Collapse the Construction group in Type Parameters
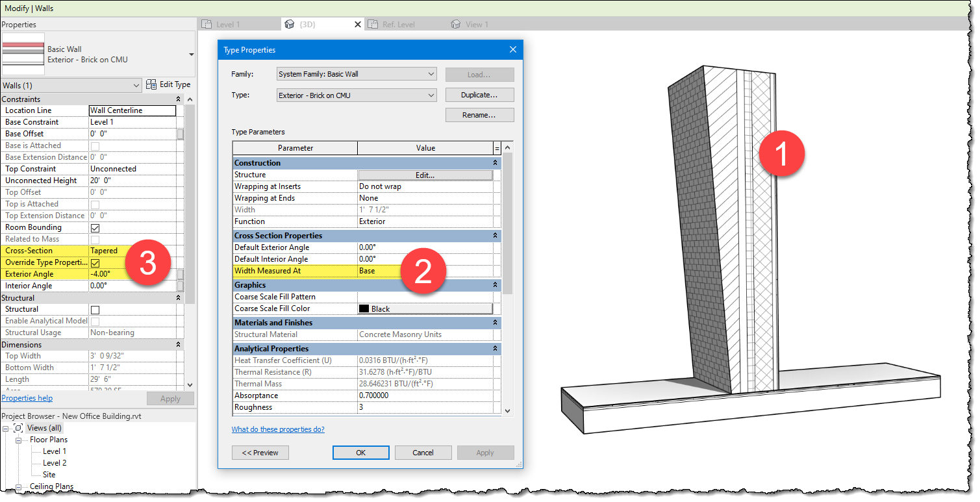The height and width of the screenshot is (502, 980). [496, 163]
